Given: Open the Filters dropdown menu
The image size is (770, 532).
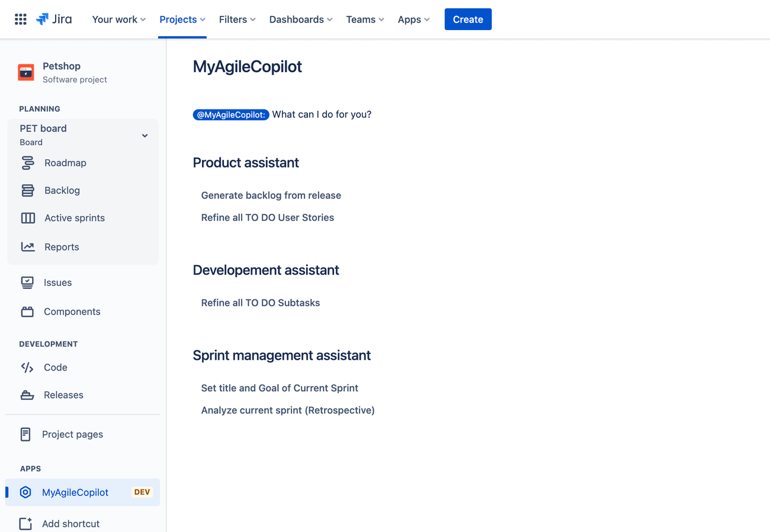Looking at the screenshot, I should [238, 20].
